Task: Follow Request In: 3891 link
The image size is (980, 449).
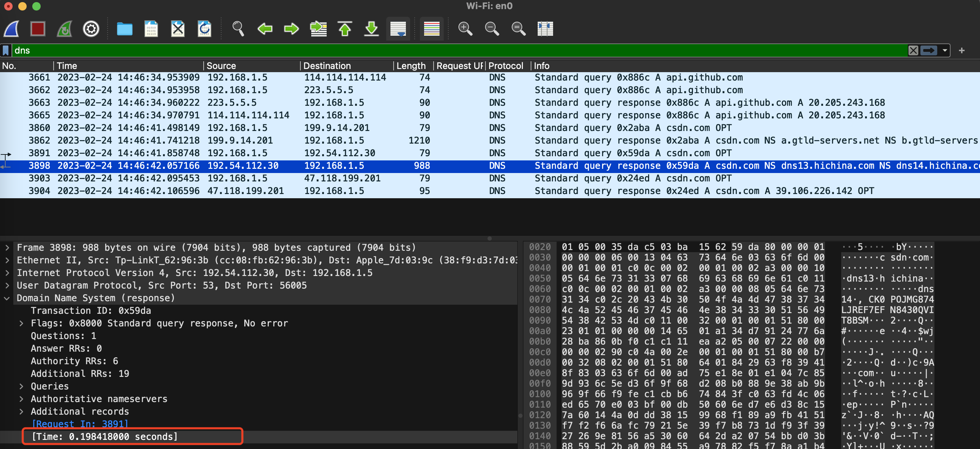Action: pyautogui.click(x=80, y=424)
